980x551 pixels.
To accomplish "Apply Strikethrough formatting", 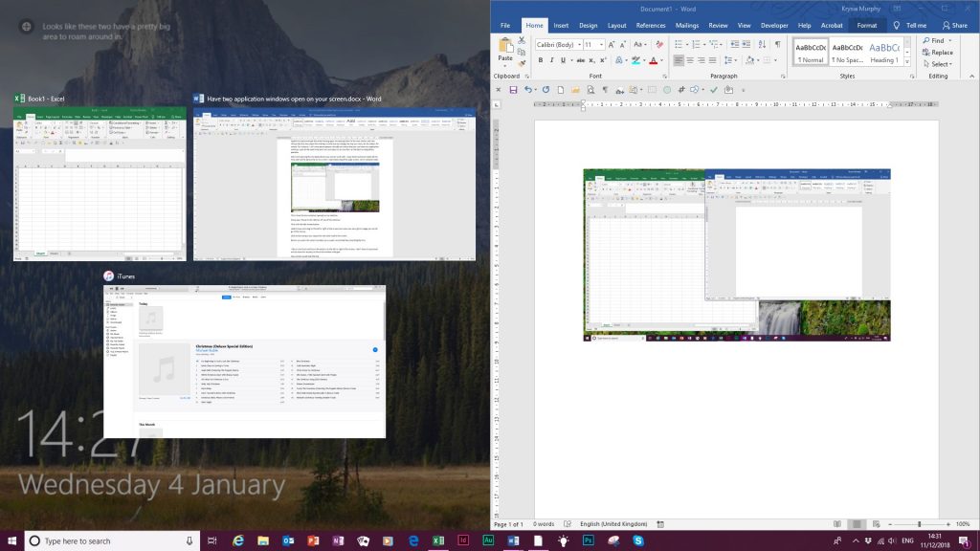I will point(580,60).
